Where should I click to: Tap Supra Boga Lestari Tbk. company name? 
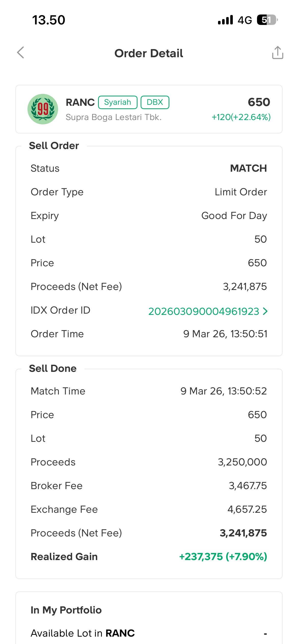click(x=114, y=117)
